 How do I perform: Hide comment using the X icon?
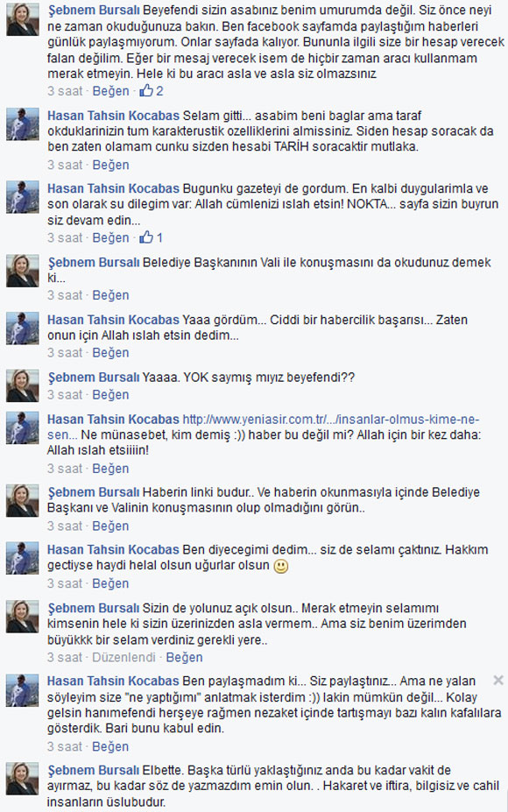(x=498, y=680)
